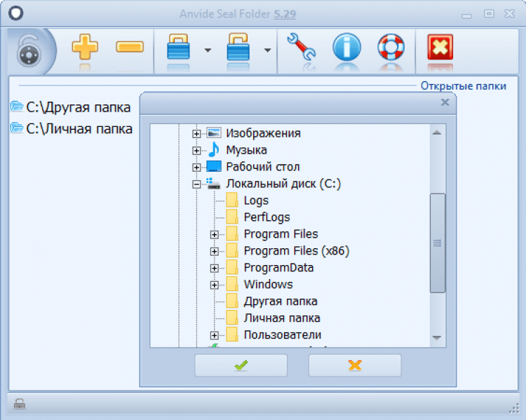Select C:\Личная папка in the list
This screenshot has width=526, height=420.
coord(79,129)
